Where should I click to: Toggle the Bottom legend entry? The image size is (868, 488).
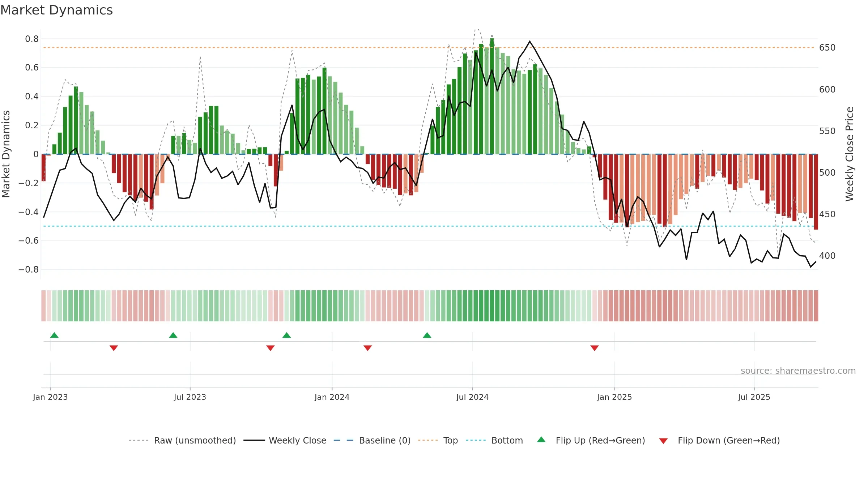(494, 440)
